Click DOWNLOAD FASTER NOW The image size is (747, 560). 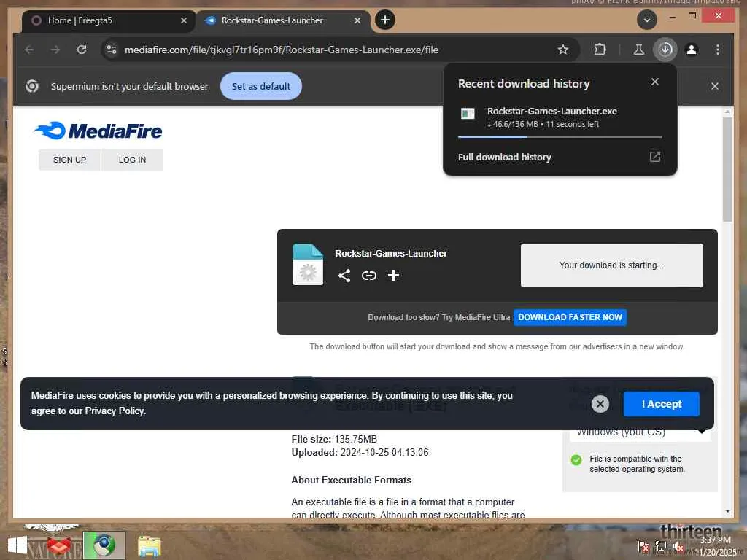570,317
